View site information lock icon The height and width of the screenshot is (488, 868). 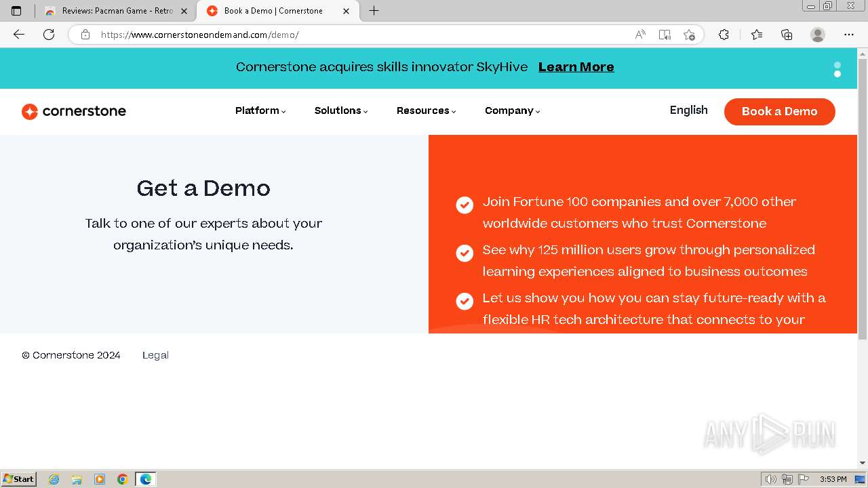coord(85,35)
